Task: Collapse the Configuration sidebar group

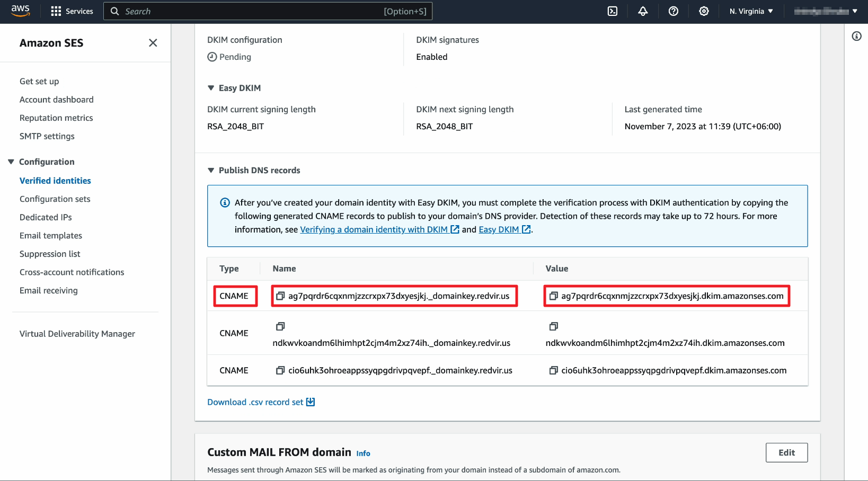Action: (x=11, y=162)
